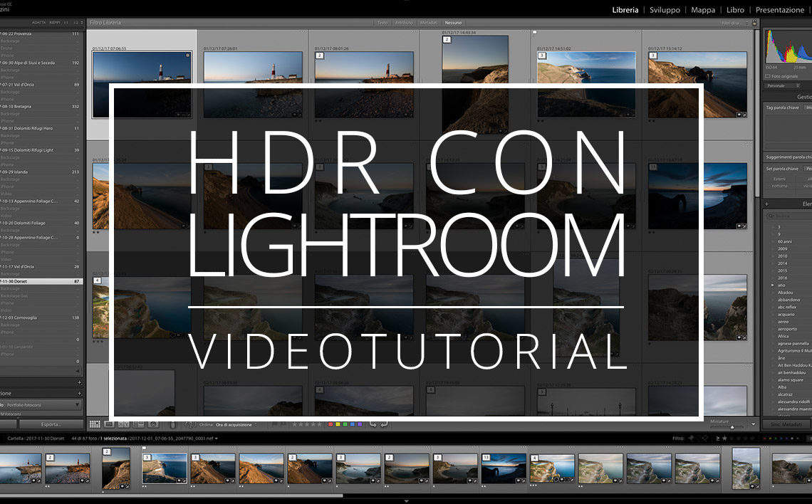Set navigator zoom to ADATTA
The image size is (812, 504).
tap(38, 23)
